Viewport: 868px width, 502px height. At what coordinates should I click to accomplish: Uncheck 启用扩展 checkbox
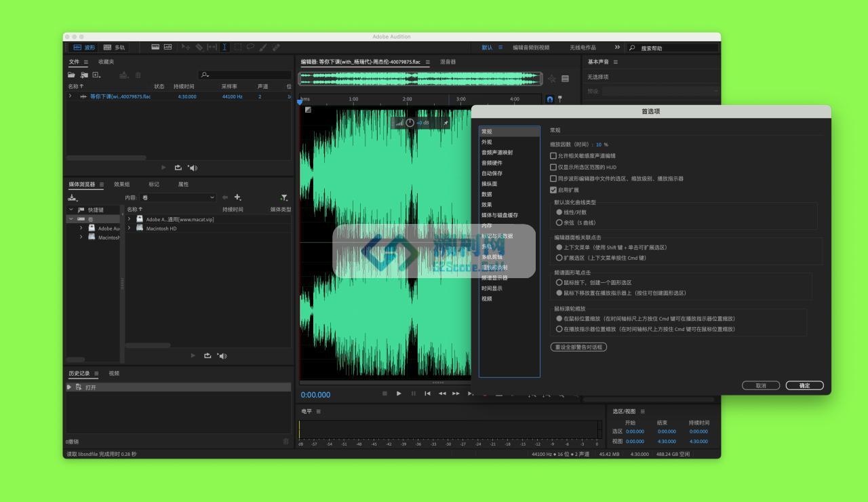[553, 190]
